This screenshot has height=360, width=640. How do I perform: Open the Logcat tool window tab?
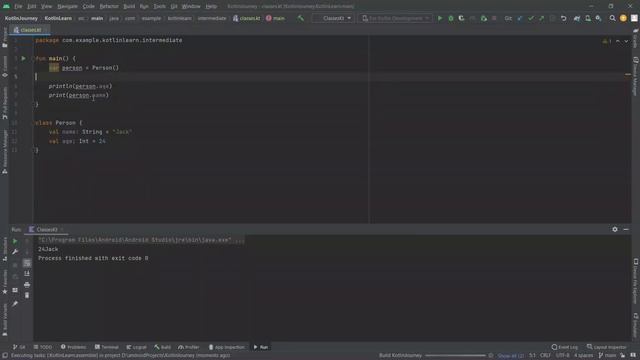point(136,347)
